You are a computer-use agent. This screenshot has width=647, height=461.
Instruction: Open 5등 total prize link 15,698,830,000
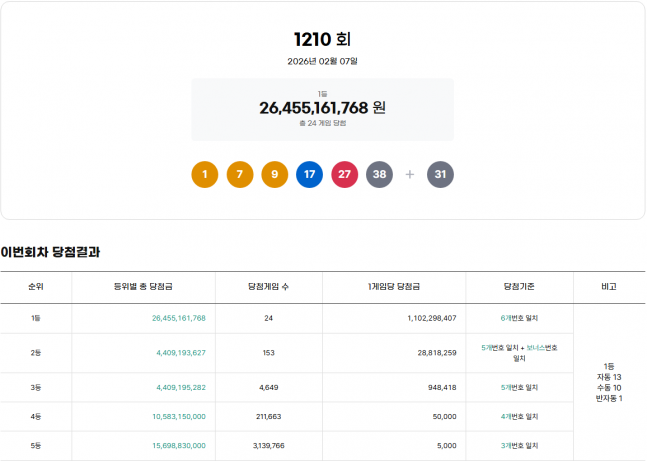point(179,445)
